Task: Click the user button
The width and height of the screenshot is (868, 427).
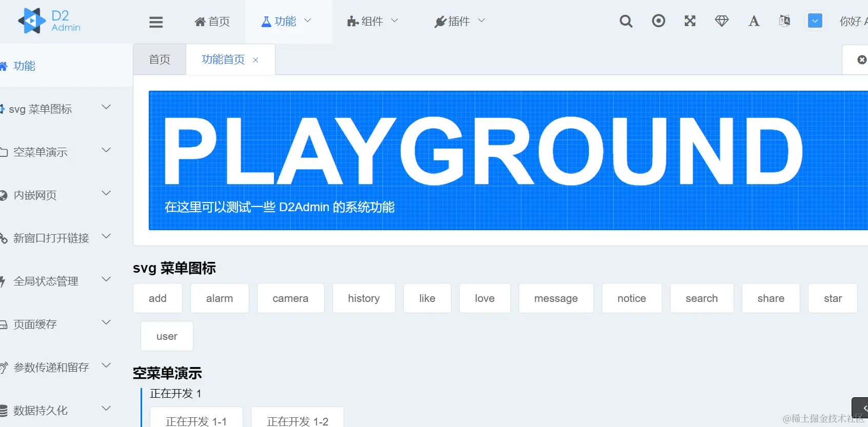Action: pyautogui.click(x=167, y=336)
